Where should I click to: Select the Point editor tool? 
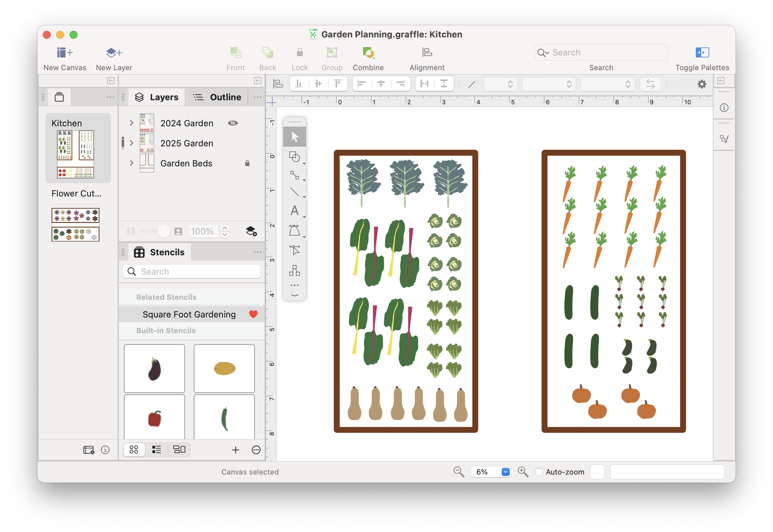295,250
